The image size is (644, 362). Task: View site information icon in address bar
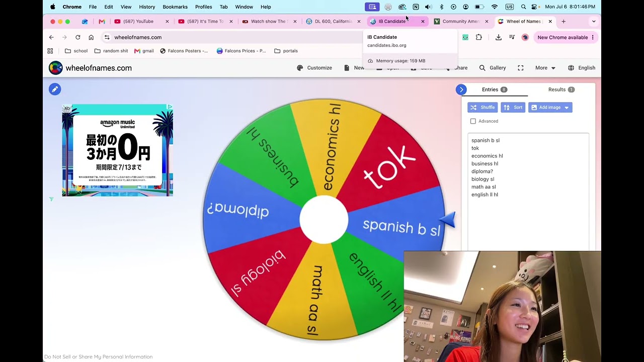(x=107, y=37)
